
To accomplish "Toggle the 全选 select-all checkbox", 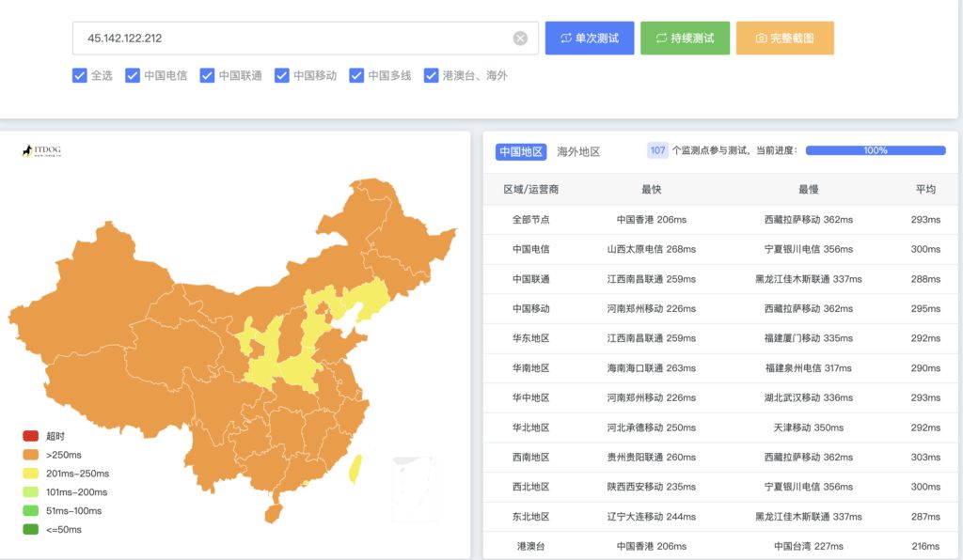I will pyautogui.click(x=79, y=75).
